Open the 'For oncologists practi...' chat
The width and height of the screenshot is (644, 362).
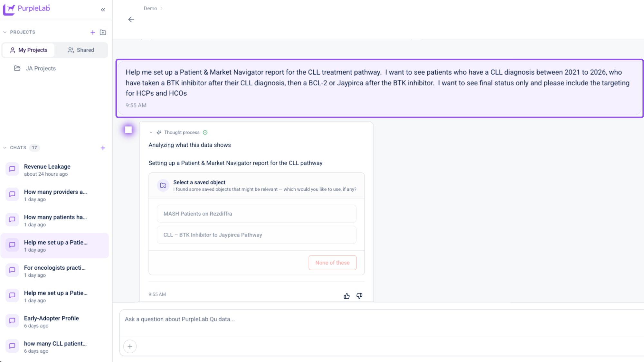pyautogui.click(x=55, y=271)
